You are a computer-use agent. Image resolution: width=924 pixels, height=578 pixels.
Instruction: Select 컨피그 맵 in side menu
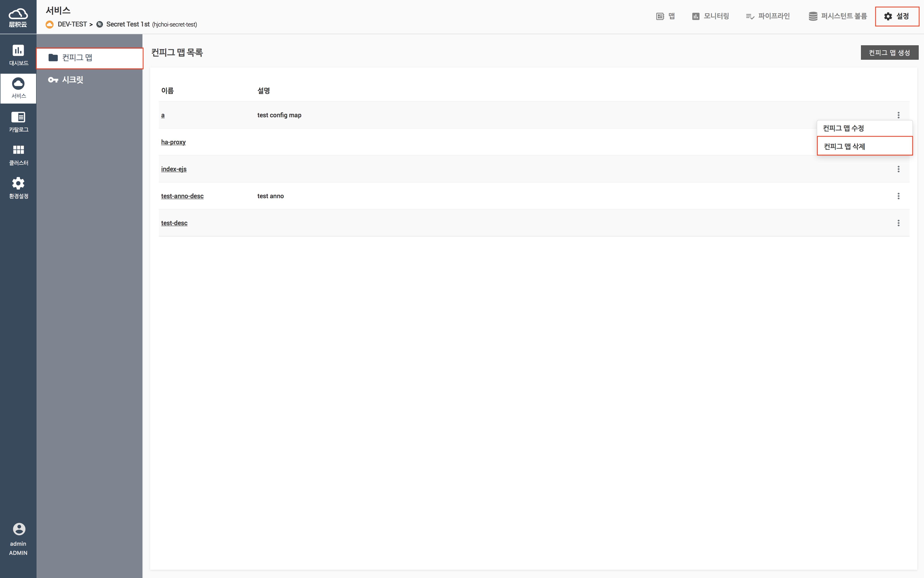(x=90, y=58)
